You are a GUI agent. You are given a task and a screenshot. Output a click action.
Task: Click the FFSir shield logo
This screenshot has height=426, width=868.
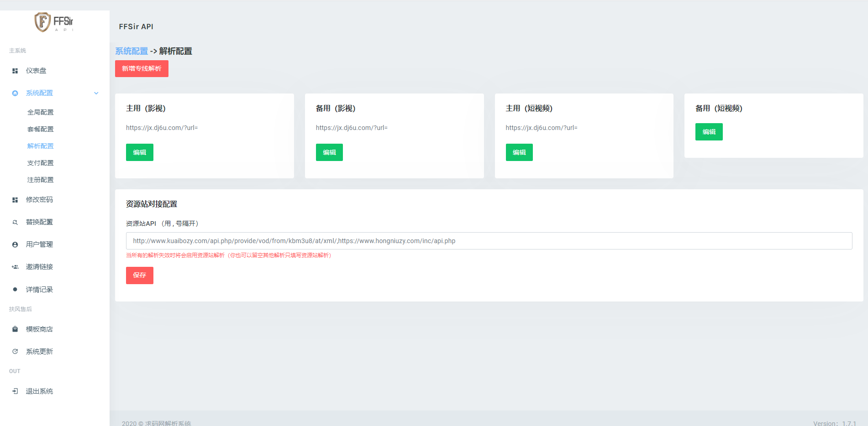coord(43,22)
